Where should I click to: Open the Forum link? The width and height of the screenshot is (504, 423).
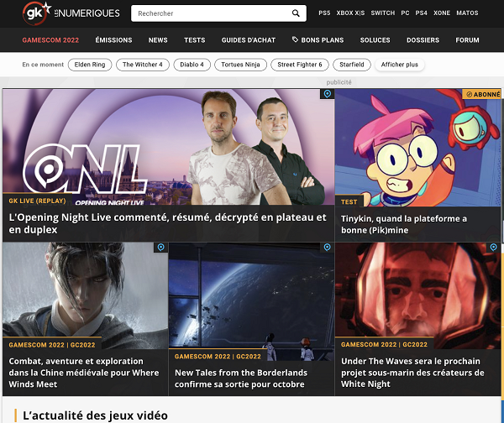click(467, 40)
